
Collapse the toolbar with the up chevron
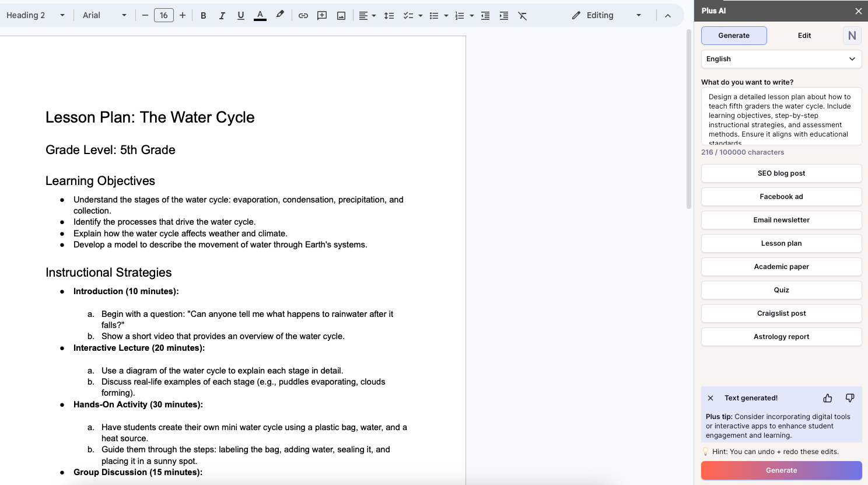(x=668, y=16)
